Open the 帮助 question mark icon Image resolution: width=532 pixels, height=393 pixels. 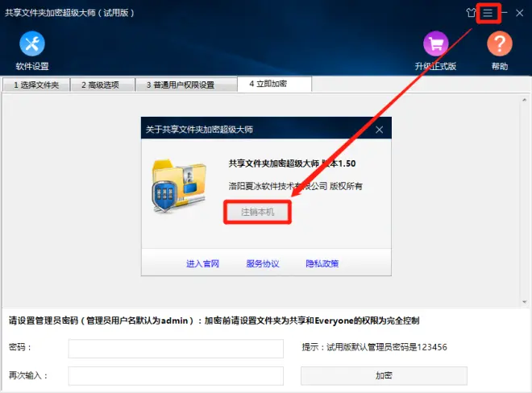[500, 43]
